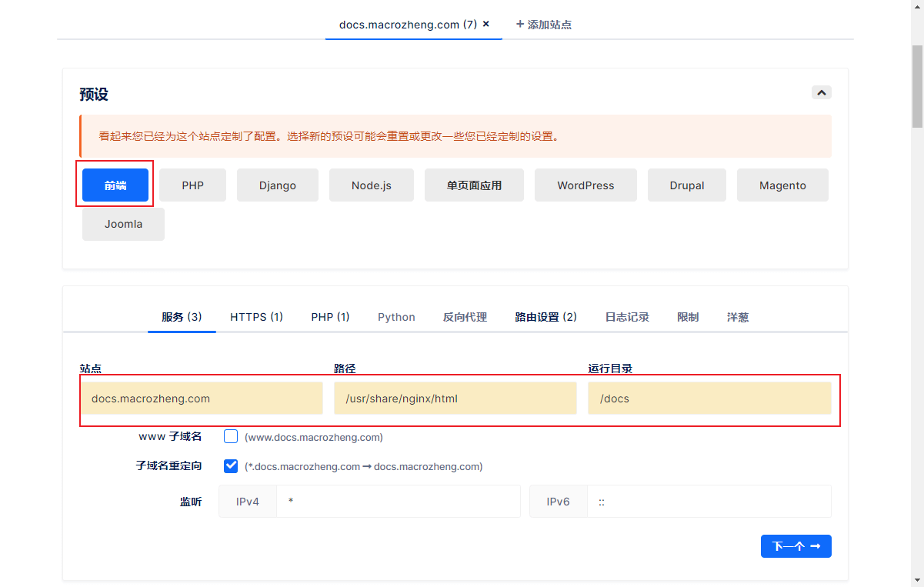Image resolution: width=924 pixels, height=587 pixels.
Task: Click the scrollbar up arrow
Action: pyautogui.click(x=917, y=6)
